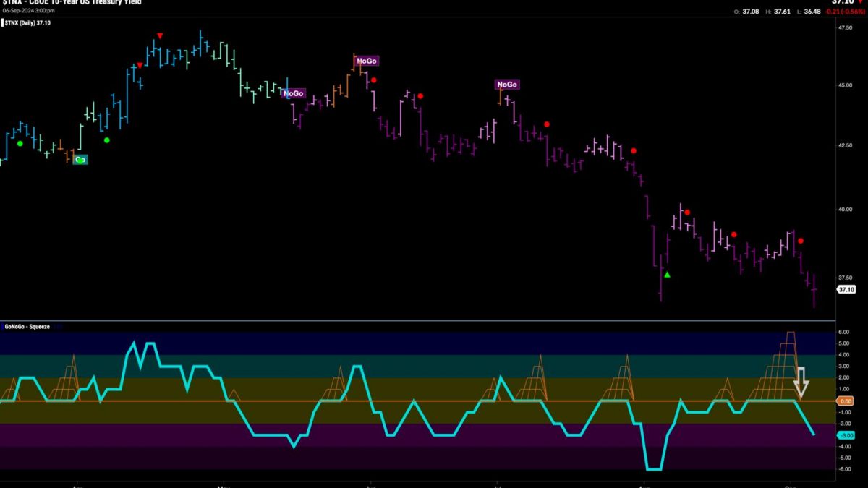The width and height of the screenshot is (868, 488).
Task: Click the price change "-0.21 (-0.56%)"
Action: [x=846, y=12]
